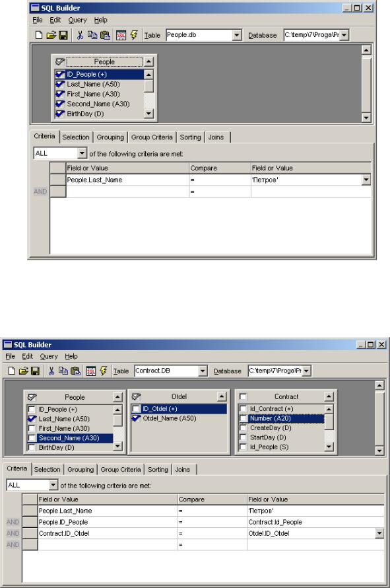
Task: Click Copy icon in top SQL Builder toolbar
Action: [92, 35]
